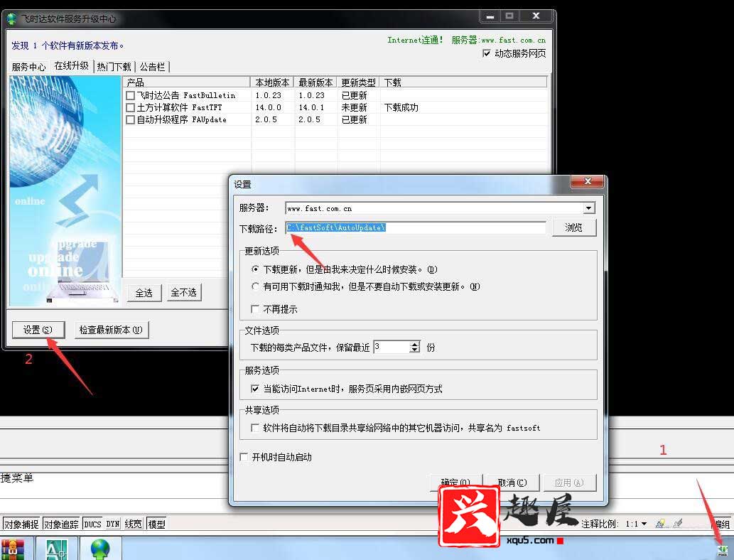Enable sharing download folder as fastsoft
This screenshot has width=734, height=560.
tap(255, 428)
